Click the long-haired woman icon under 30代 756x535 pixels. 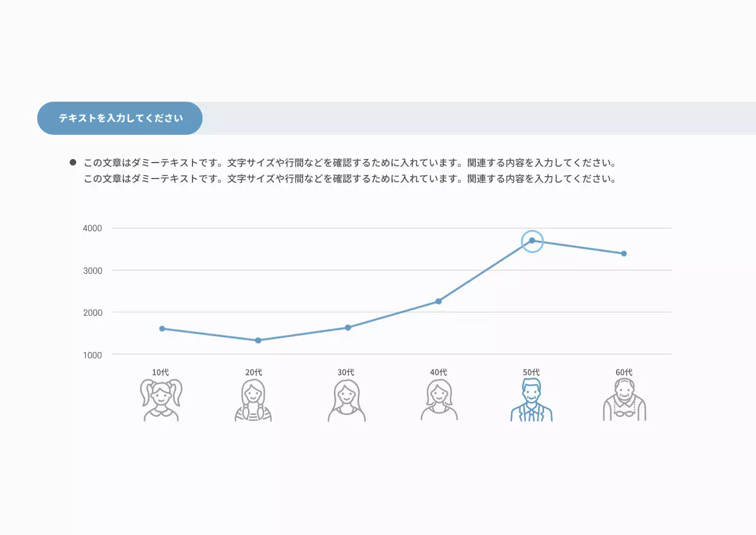[347, 400]
